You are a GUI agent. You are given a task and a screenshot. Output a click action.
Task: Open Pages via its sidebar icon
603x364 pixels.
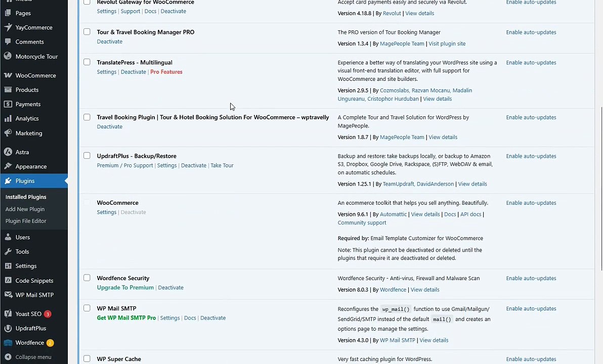point(8,13)
